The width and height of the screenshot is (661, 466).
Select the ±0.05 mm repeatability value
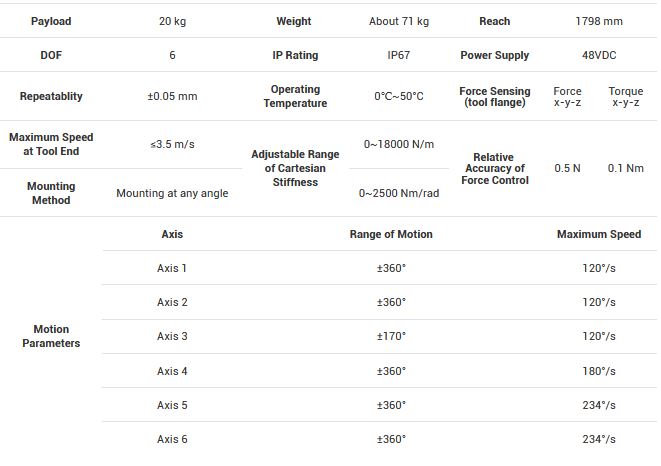tap(172, 97)
